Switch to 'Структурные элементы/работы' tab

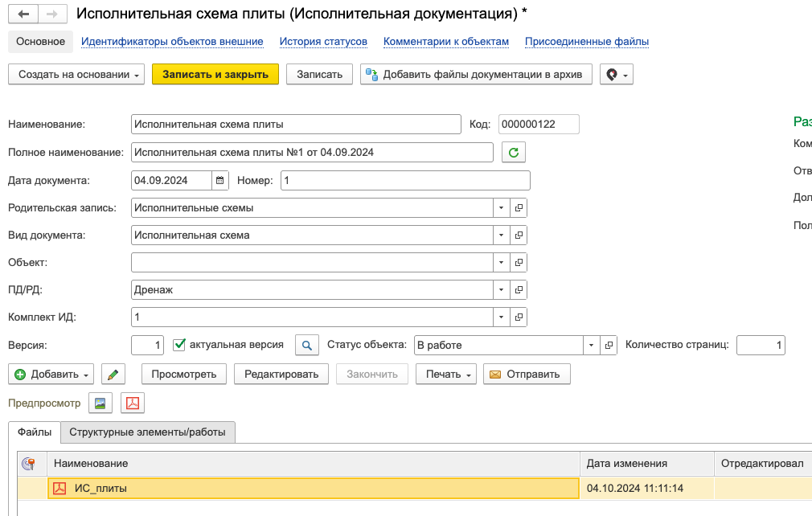coord(148,432)
